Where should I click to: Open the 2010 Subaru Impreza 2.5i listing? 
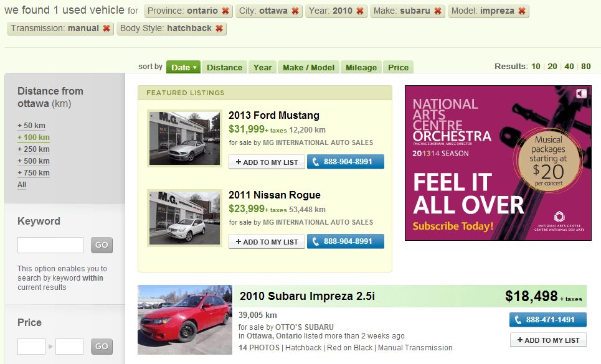click(x=307, y=296)
